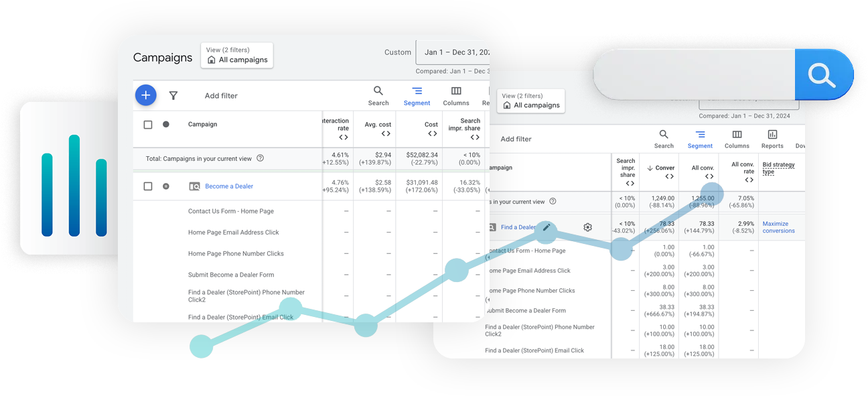Image resolution: width=868 pixels, height=396 pixels.
Task: Click the help question mark beside Total campaigns row
Action: point(261,159)
